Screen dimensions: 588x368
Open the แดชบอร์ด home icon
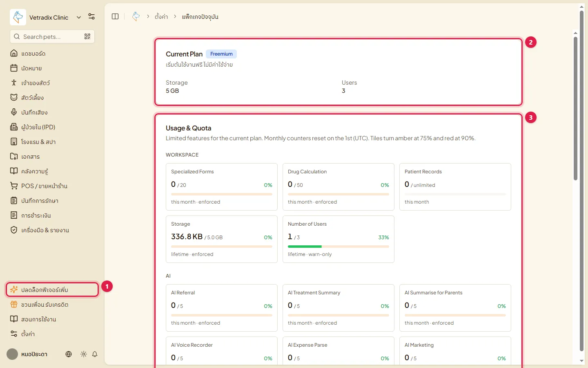(14, 53)
